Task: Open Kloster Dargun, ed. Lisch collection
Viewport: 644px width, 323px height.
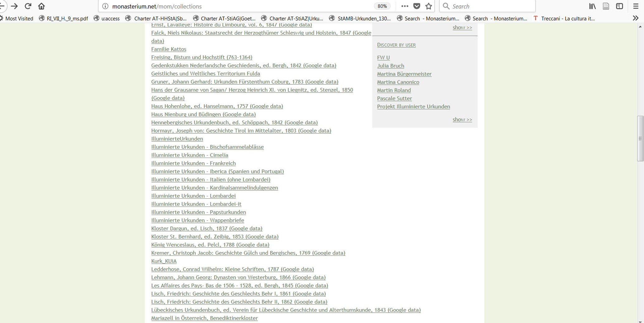Action: (207, 229)
